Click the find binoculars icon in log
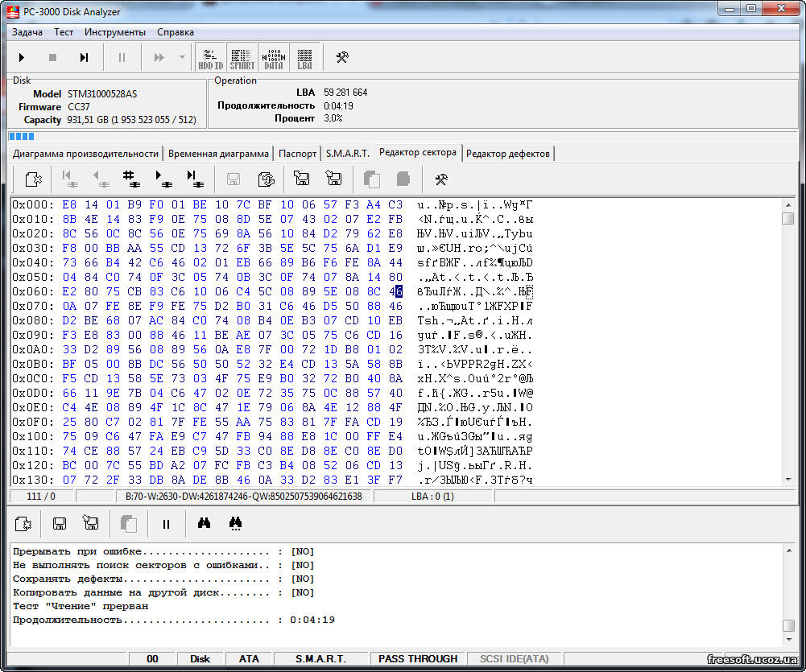The width and height of the screenshot is (806, 672). point(204,523)
